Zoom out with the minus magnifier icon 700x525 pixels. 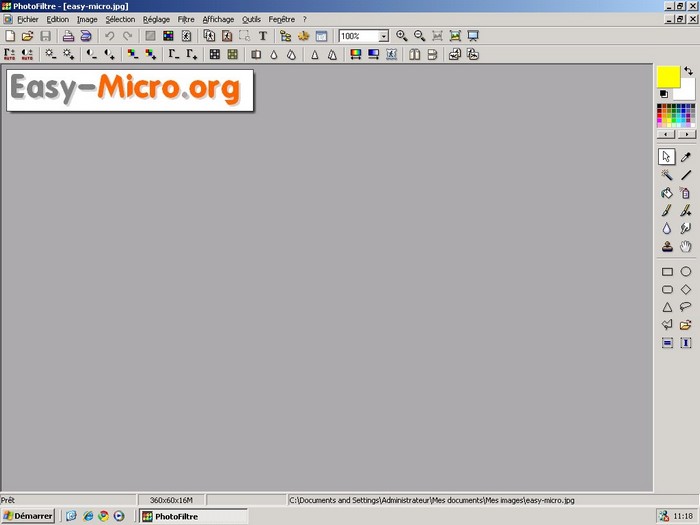[x=419, y=36]
